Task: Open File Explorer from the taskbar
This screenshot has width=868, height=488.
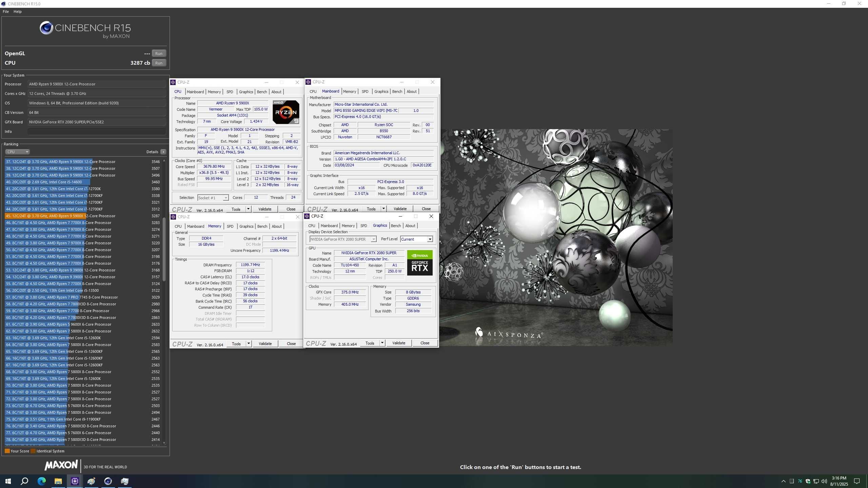Action: click(x=58, y=481)
